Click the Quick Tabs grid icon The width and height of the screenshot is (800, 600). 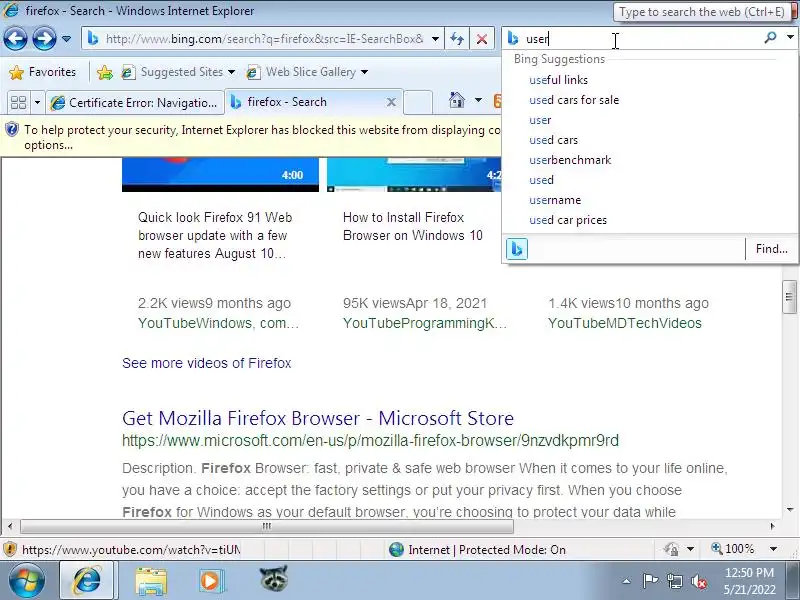(19, 103)
